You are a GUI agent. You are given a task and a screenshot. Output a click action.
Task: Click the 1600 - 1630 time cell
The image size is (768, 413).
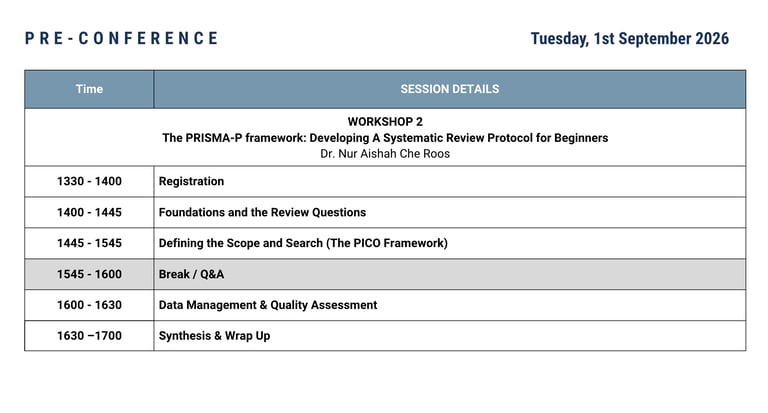89,305
